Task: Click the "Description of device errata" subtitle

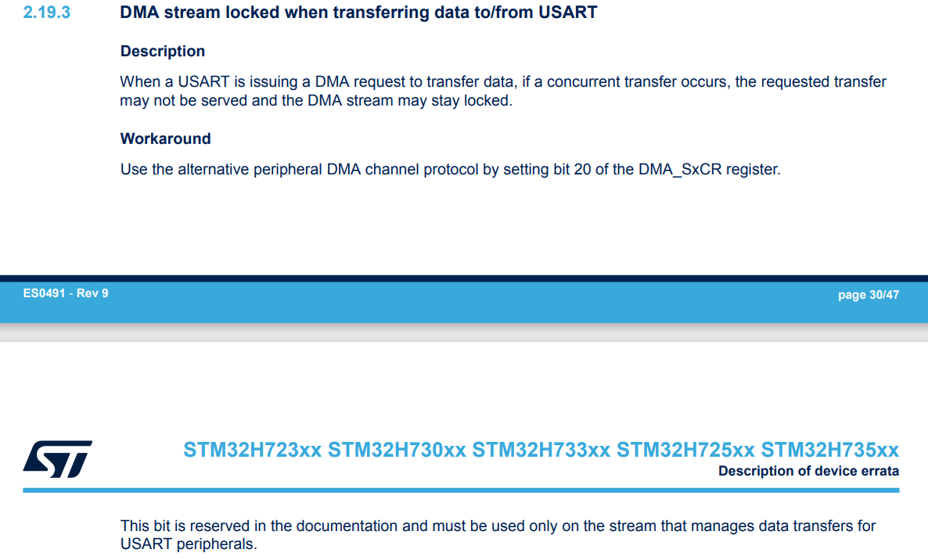Action: (x=808, y=471)
